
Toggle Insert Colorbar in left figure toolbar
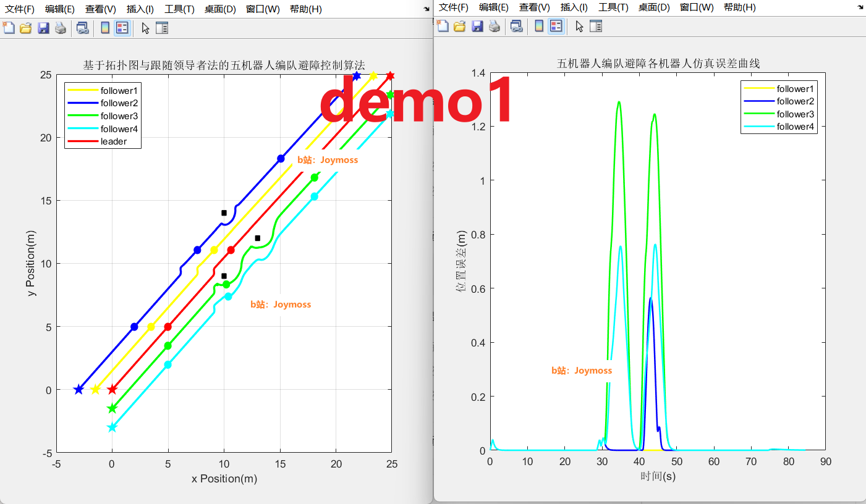105,28
